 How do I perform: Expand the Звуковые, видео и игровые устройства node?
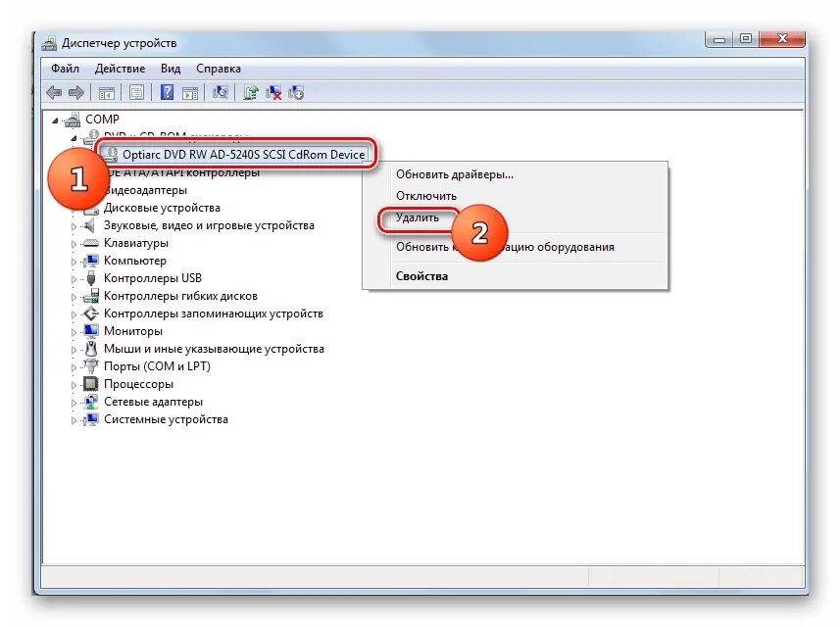74,226
